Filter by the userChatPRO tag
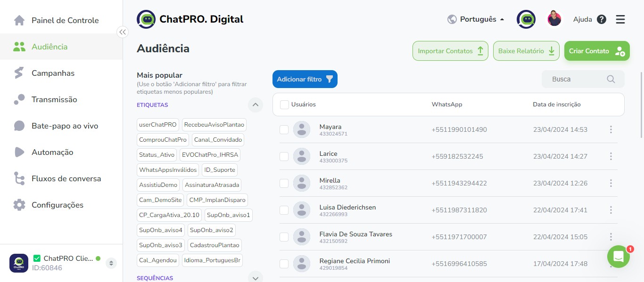The image size is (644, 282). coord(158,125)
